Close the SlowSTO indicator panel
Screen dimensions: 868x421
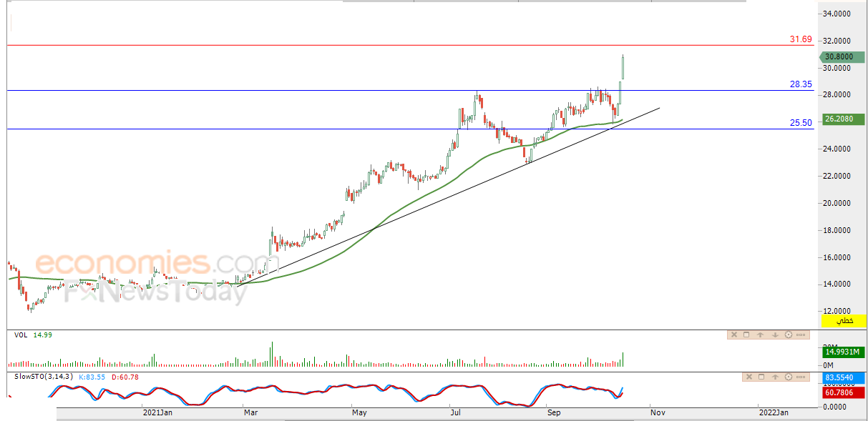749,377
